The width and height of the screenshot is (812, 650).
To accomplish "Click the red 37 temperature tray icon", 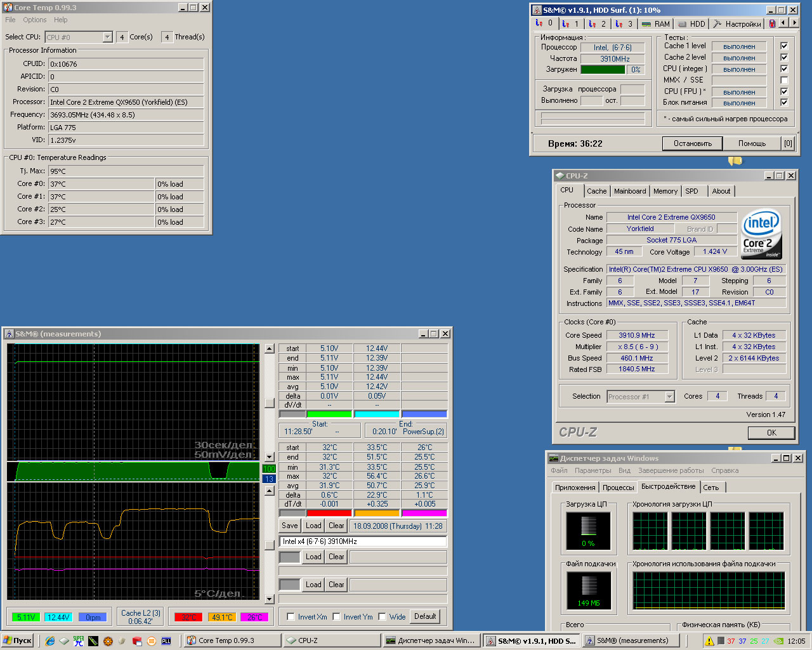I will click(x=731, y=641).
